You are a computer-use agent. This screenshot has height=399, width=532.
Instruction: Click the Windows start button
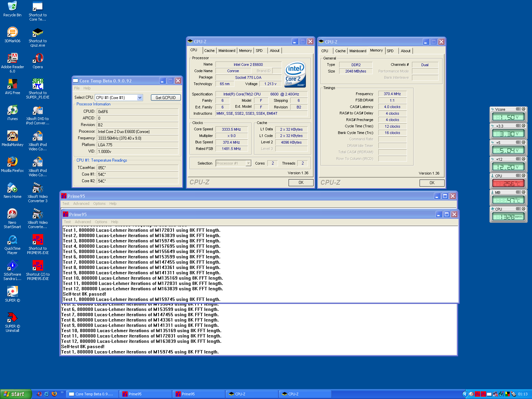tap(16, 394)
